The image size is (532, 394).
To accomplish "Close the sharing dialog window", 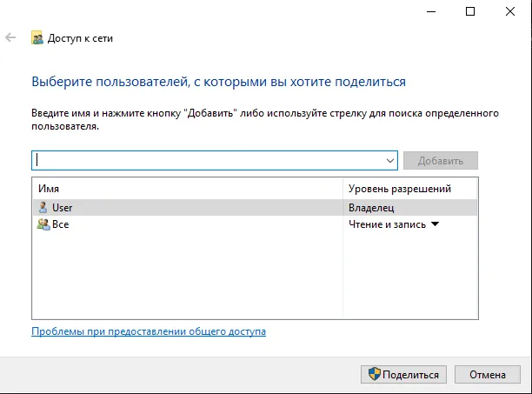I will [510, 11].
